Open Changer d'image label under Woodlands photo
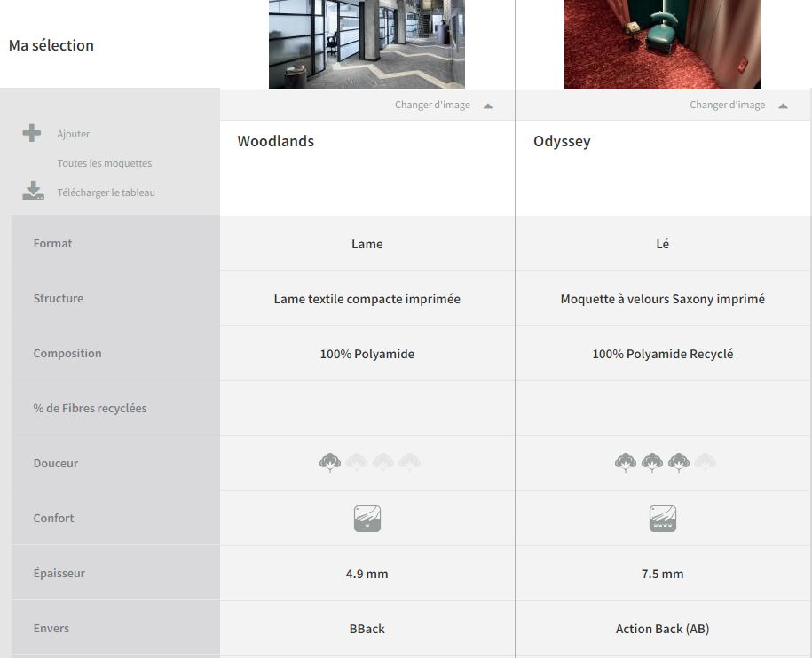This screenshot has height=658, width=812. click(432, 105)
